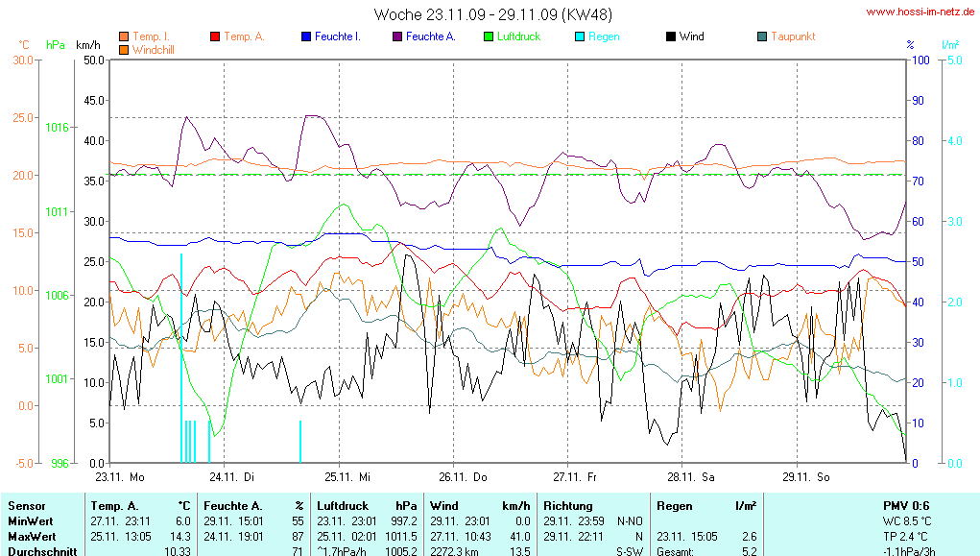Click the black Wind legend swatch
The height and width of the screenshot is (556, 980).
tap(670, 36)
